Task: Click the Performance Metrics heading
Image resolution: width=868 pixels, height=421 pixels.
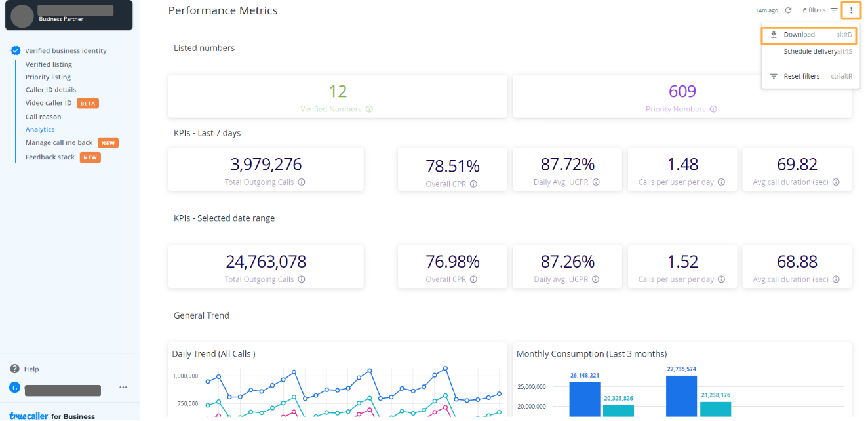Action: pyautogui.click(x=223, y=10)
